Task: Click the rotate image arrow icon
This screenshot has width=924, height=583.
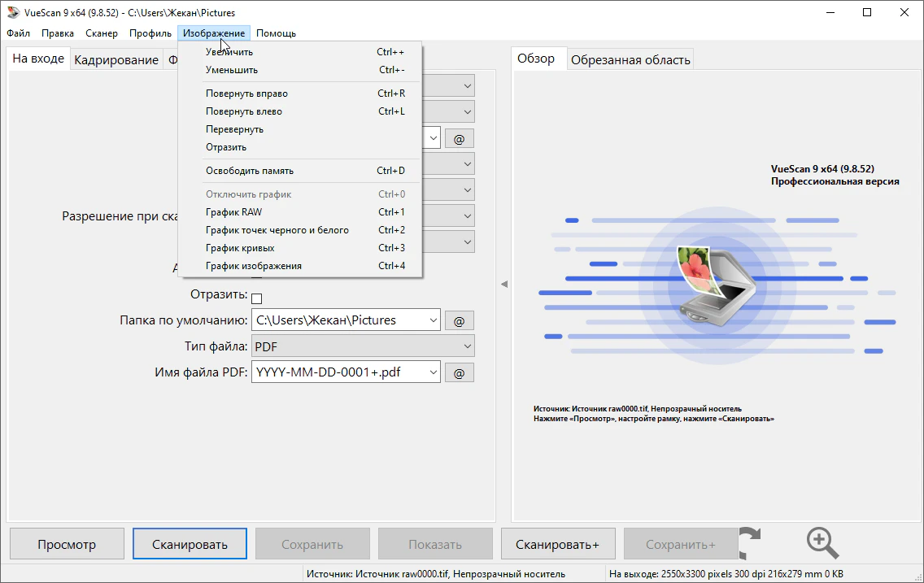Action: [750, 543]
